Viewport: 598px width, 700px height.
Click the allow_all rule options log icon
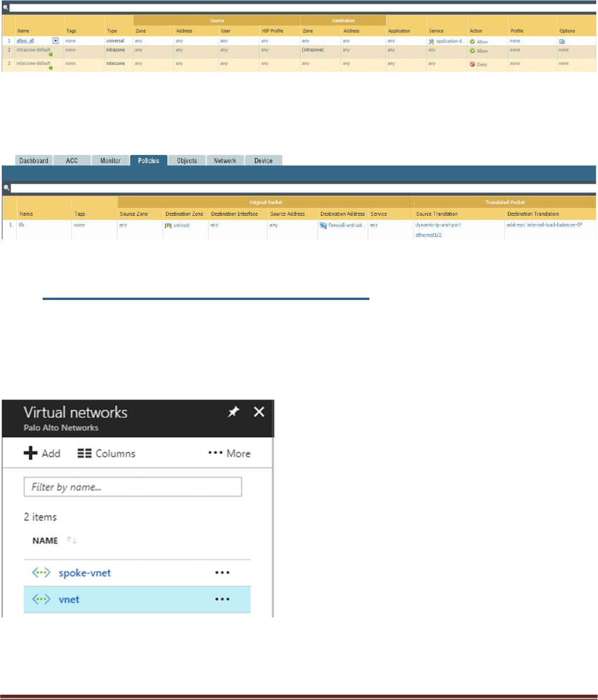point(562,42)
